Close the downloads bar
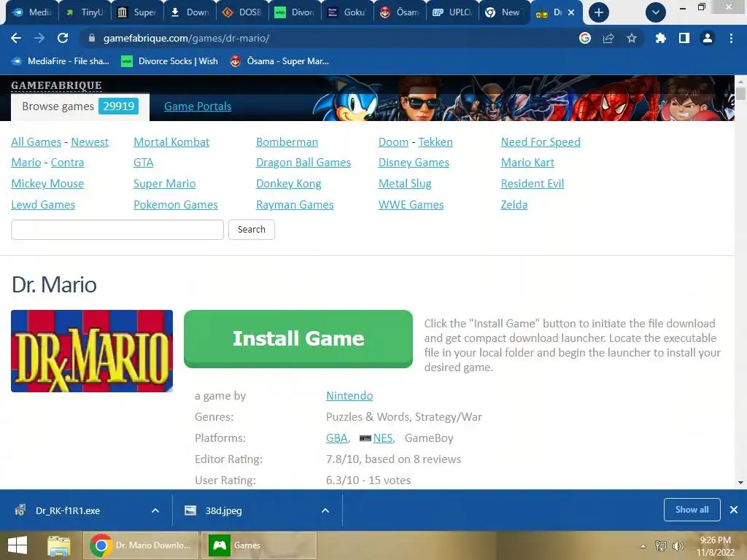 point(734,510)
